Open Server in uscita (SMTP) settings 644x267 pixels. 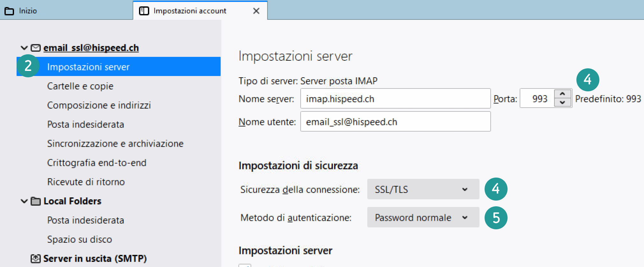click(x=95, y=258)
